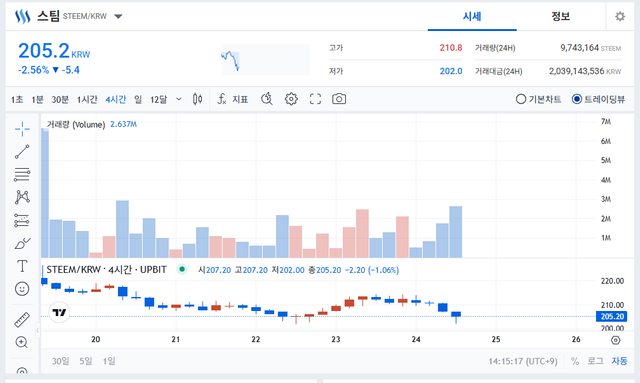The image size is (640, 383).
Task: Click the 205.20 current price label on axis
Action: 612,316
